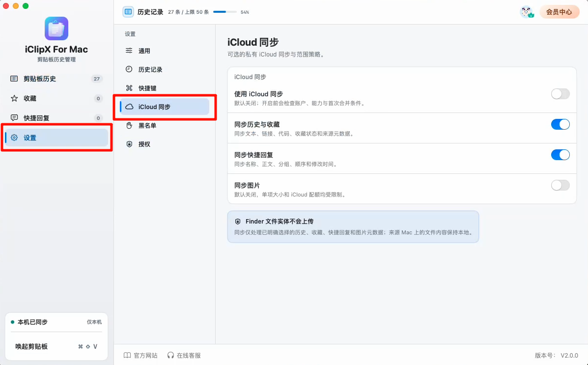
Task: Open 快捷回复 in the sidebar
Action: tap(56, 118)
